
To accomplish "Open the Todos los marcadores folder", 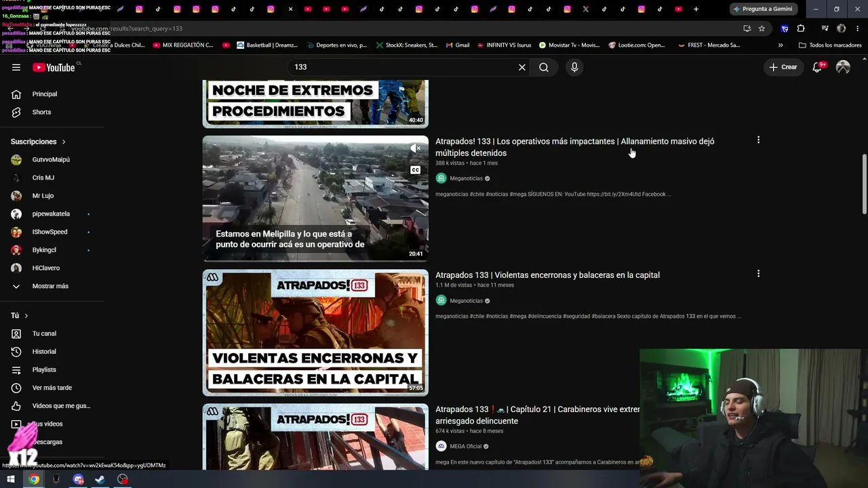I will click(830, 45).
